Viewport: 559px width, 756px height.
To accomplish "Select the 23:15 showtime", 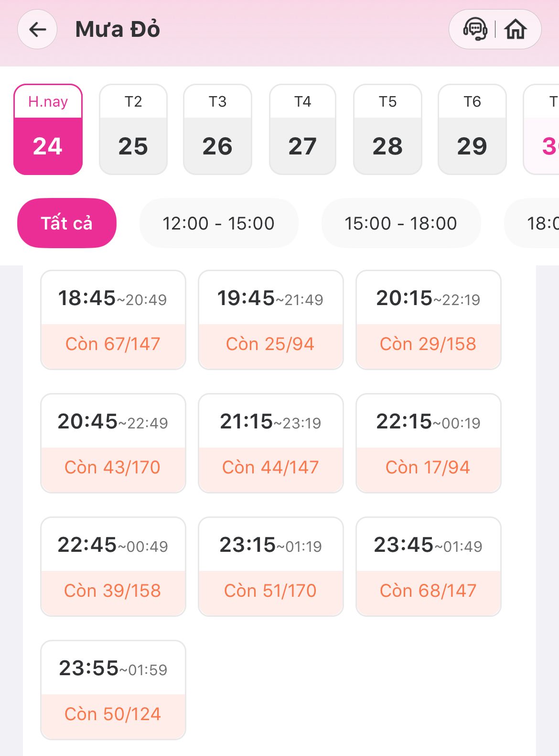I will (271, 567).
